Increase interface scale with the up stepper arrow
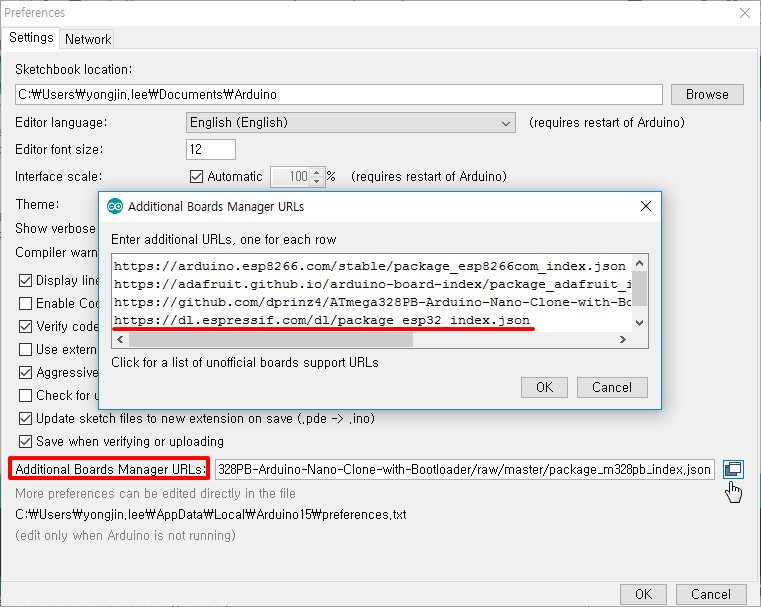Image resolution: width=761 pixels, height=607 pixels. tap(316, 172)
